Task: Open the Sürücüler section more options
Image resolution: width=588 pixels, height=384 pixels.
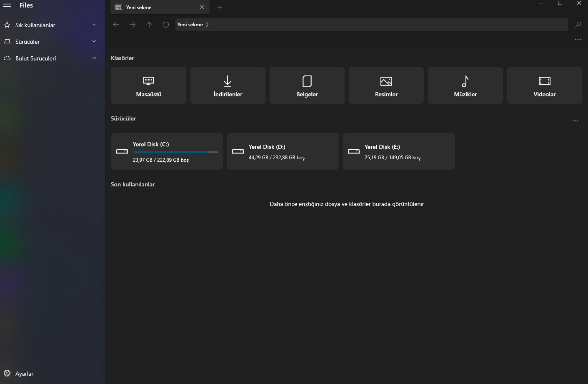Action: click(x=575, y=121)
